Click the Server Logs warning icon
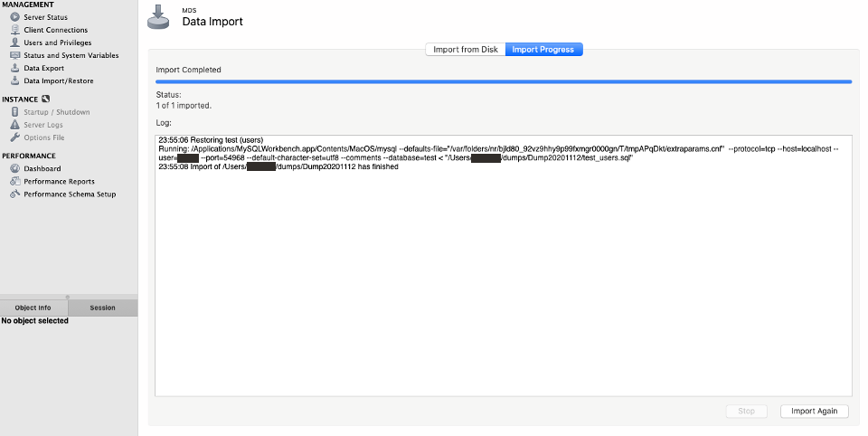 (x=14, y=125)
